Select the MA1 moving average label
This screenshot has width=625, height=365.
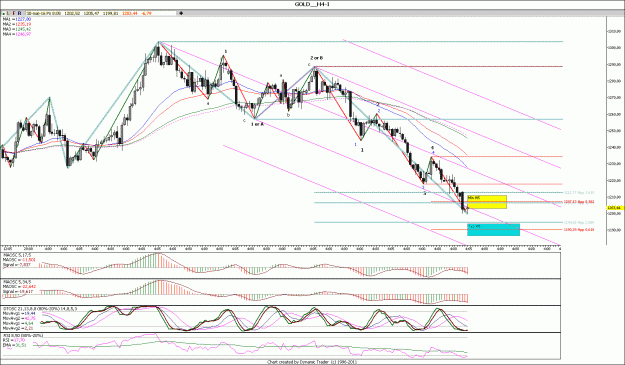click(x=17, y=19)
